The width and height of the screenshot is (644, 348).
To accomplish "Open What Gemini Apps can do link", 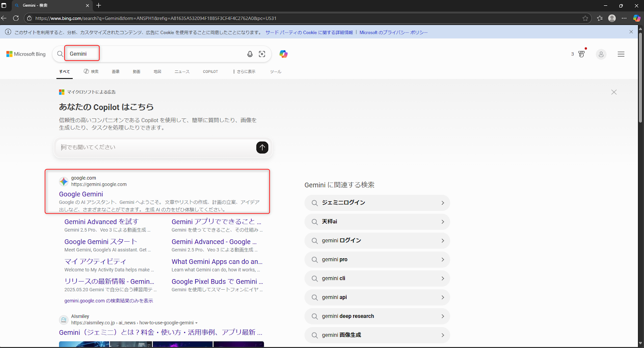I will coord(217,261).
